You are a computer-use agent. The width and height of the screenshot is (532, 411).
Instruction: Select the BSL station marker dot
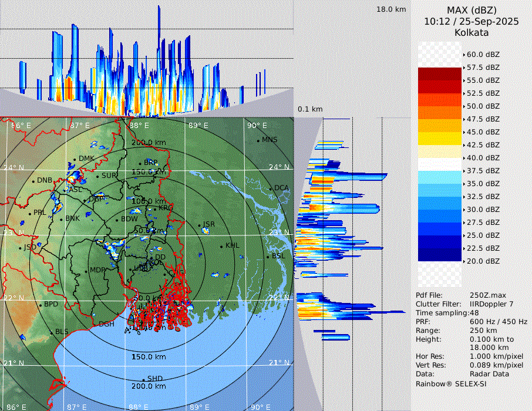[x=268, y=257]
